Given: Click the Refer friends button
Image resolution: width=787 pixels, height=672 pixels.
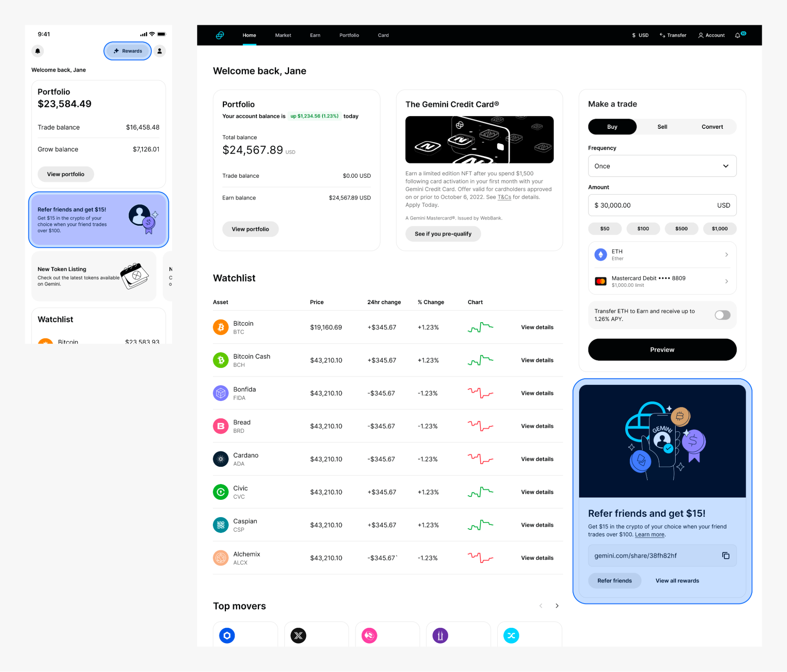Looking at the screenshot, I should click(x=615, y=580).
